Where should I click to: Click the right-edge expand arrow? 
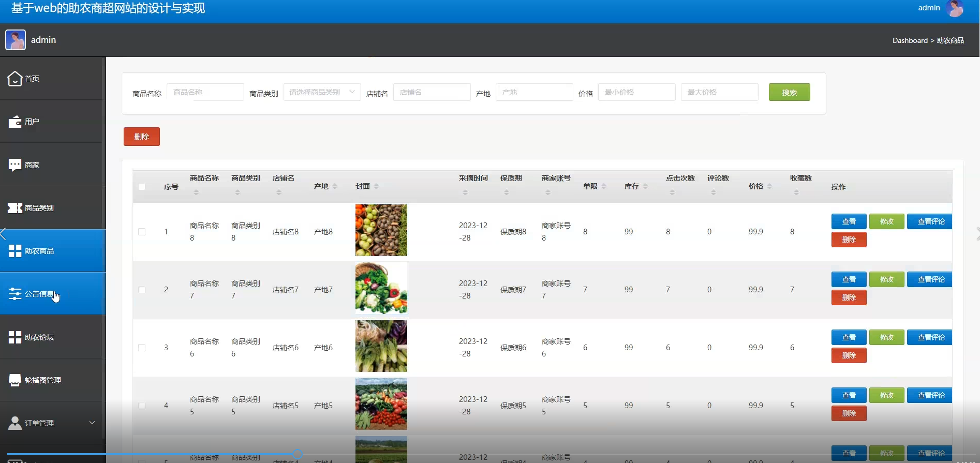pos(977,234)
